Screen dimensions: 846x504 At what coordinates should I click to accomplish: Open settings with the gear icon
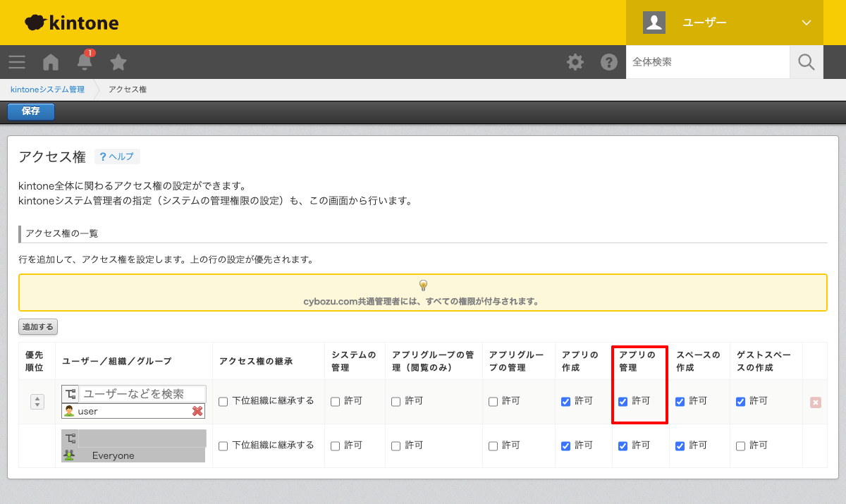(x=575, y=62)
